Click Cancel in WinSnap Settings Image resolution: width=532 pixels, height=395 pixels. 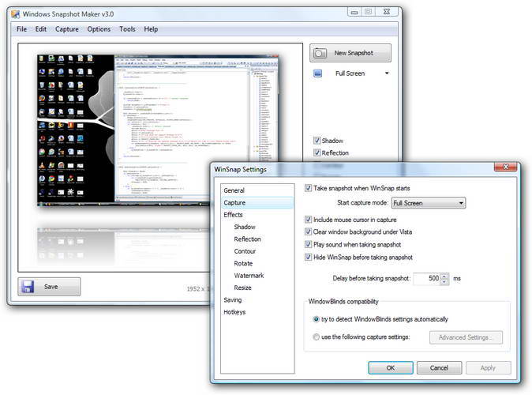click(439, 368)
